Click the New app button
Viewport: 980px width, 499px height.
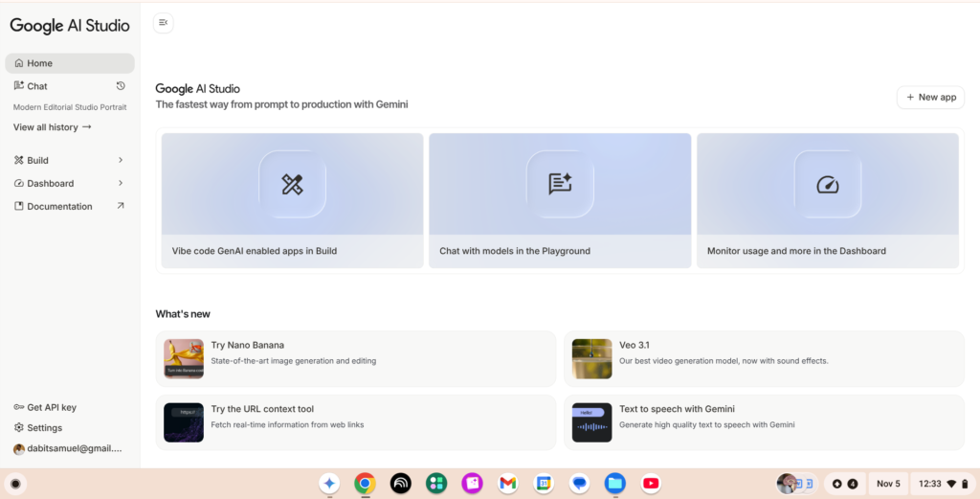(x=930, y=97)
